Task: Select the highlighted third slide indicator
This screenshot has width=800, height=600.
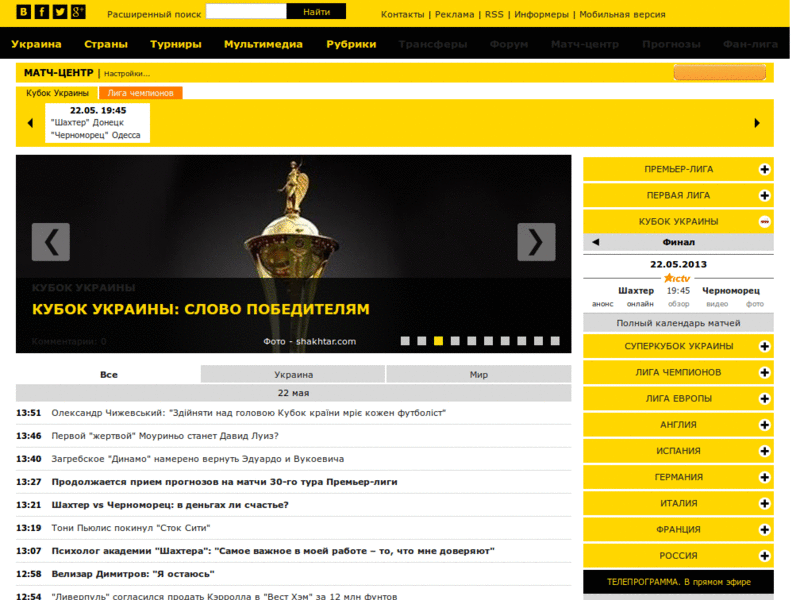Action: [438, 341]
